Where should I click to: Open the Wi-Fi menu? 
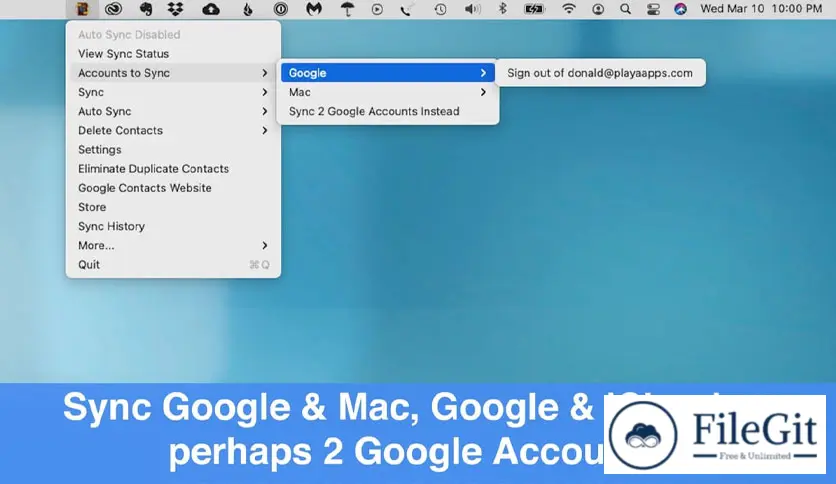point(569,9)
